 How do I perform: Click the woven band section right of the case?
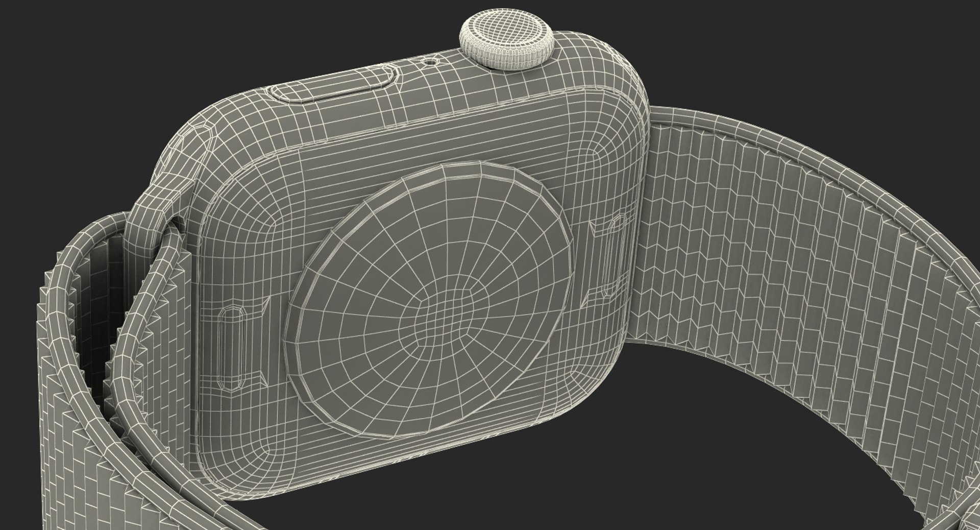point(806,266)
